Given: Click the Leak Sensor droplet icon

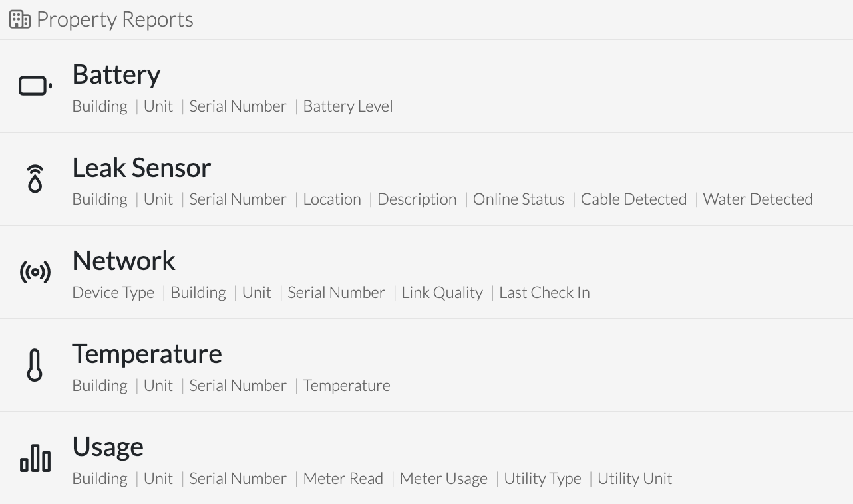Looking at the screenshot, I should pyautogui.click(x=35, y=180).
